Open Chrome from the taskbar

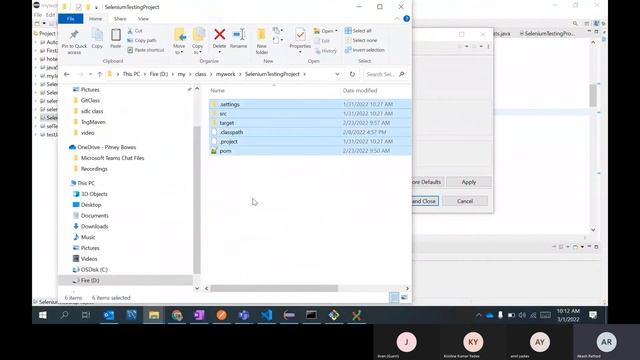tap(177, 315)
